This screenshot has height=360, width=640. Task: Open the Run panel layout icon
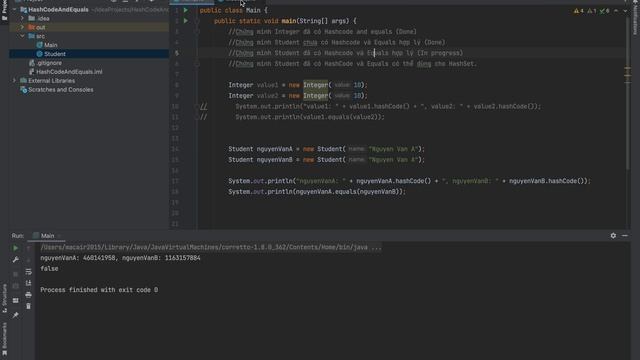(x=16, y=300)
